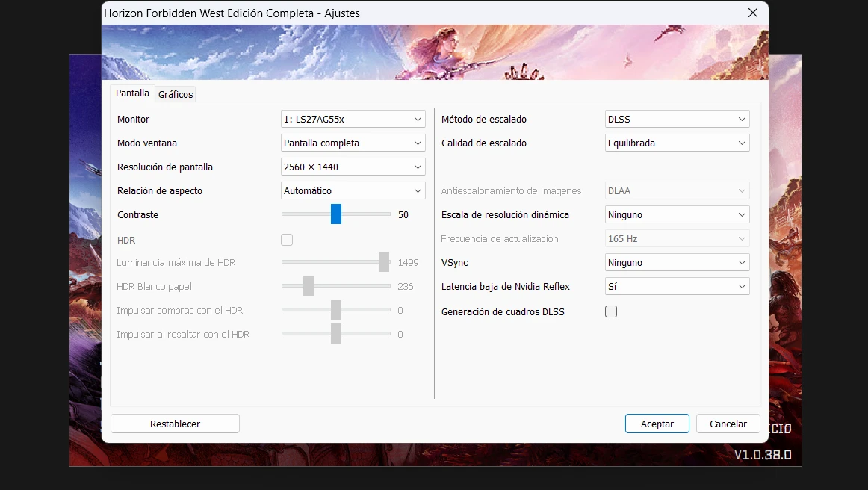Switch to the Gráficos tab
The width and height of the screenshot is (868, 490).
[x=176, y=94]
